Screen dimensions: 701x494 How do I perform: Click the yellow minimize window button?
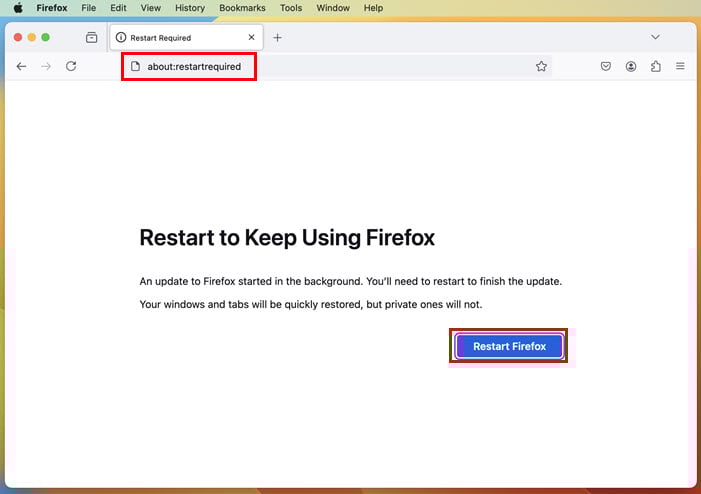[x=32, y=38]
